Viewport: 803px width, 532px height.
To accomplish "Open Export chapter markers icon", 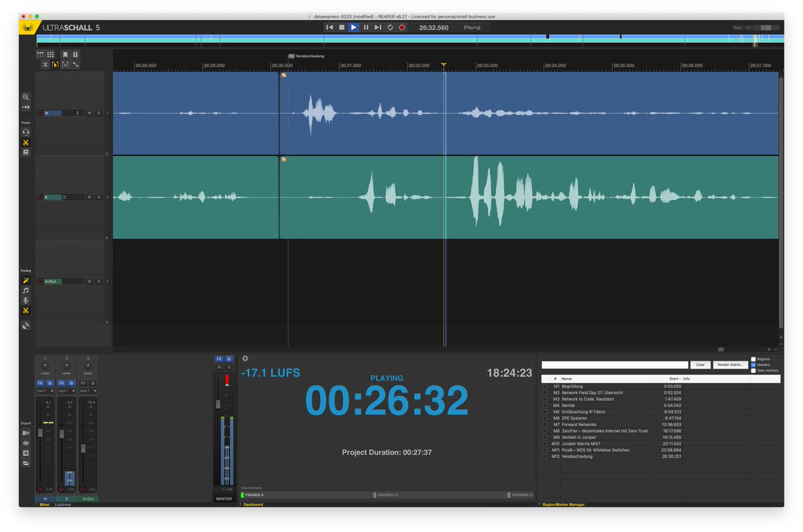I will coord(25,433).
